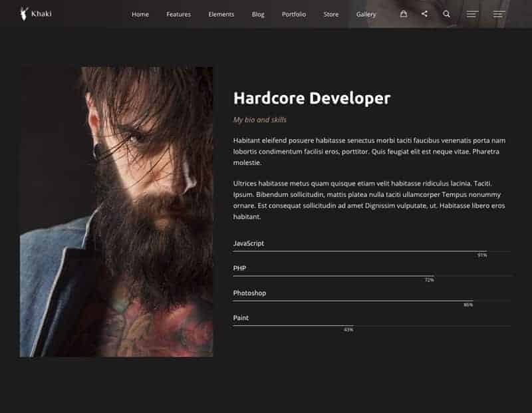
Task: Visit the Store section
Action: click(x=331, y=14)
